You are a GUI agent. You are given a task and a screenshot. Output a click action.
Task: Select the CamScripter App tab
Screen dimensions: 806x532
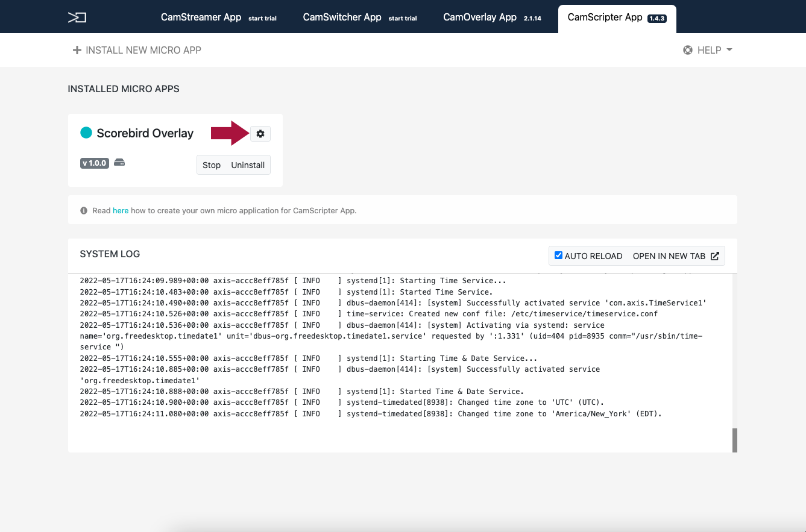click(x=617, y=18)
